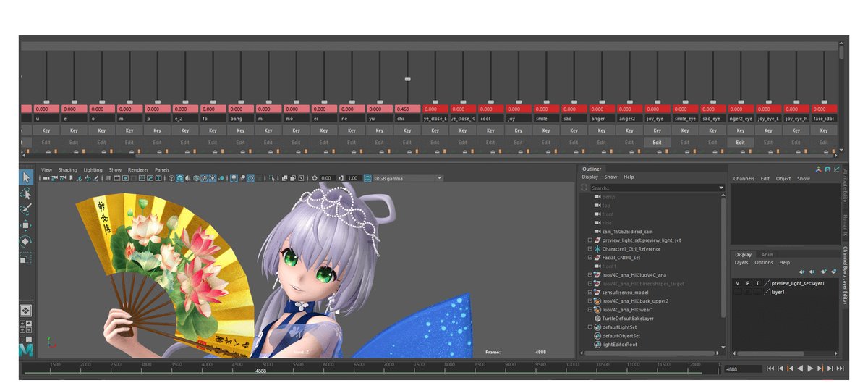This screenshot has width=868, height=391.
Task: Open the viewport Renderer menu
Action: pyautogui.click(x=138, y=169)
